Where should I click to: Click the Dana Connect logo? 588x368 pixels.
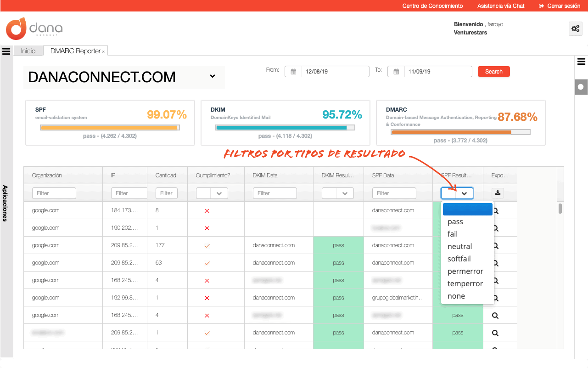34,28
